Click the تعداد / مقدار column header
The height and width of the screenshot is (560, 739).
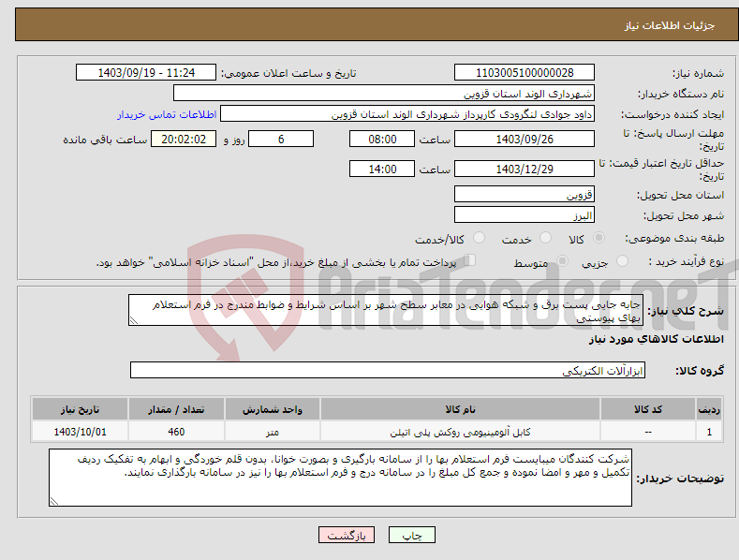[176, 409]
